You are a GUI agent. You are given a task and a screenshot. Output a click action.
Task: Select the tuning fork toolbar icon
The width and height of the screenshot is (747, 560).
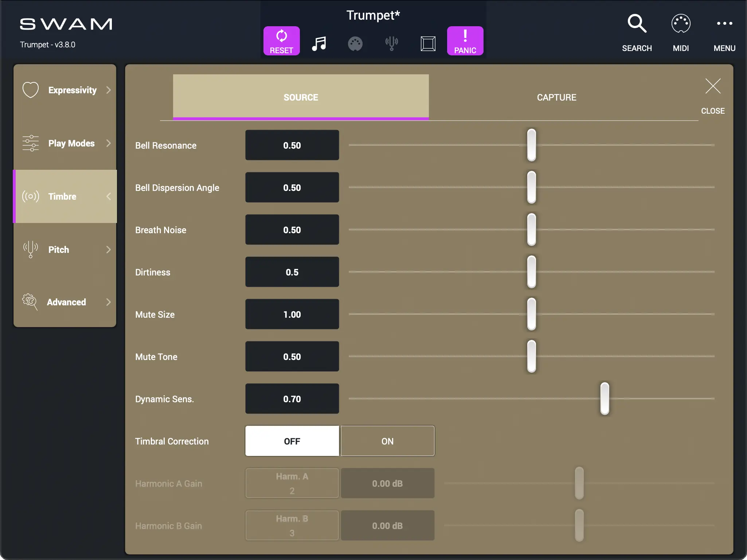pos(391,44)
